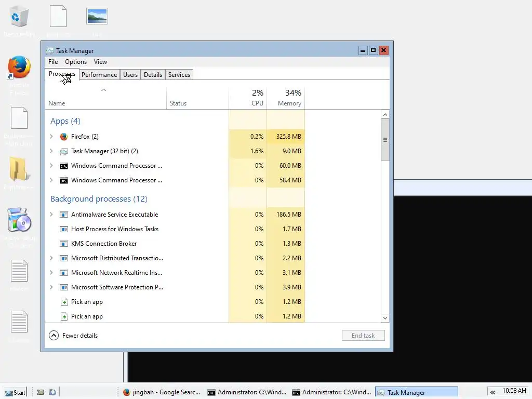Open the View menu
Viewport: 532px width, 399px height.
tap(100, 62)
